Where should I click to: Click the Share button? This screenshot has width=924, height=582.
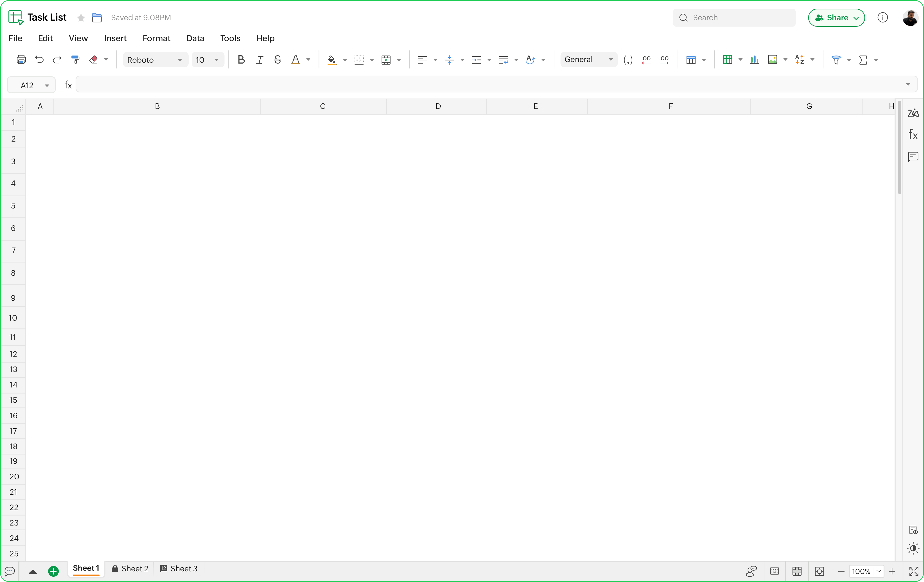point(836,18)
